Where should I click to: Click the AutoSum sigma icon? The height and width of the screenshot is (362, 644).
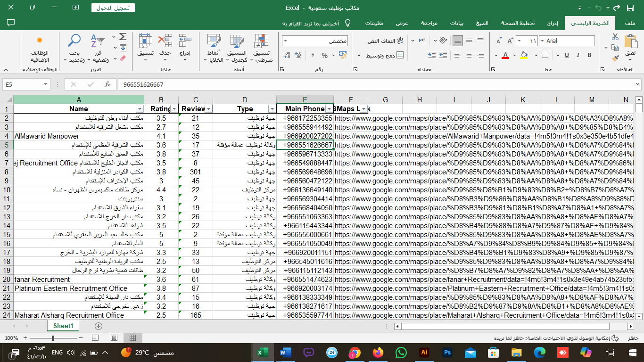coord(123,37)
